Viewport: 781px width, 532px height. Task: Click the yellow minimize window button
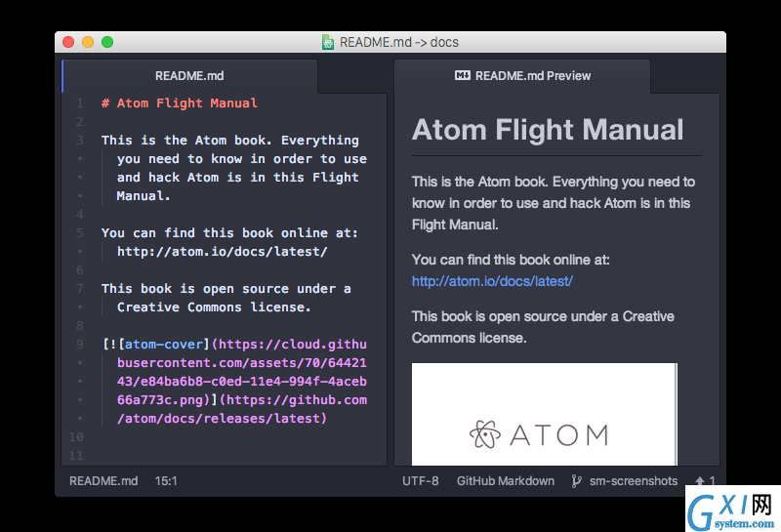[x=88, y=42]
